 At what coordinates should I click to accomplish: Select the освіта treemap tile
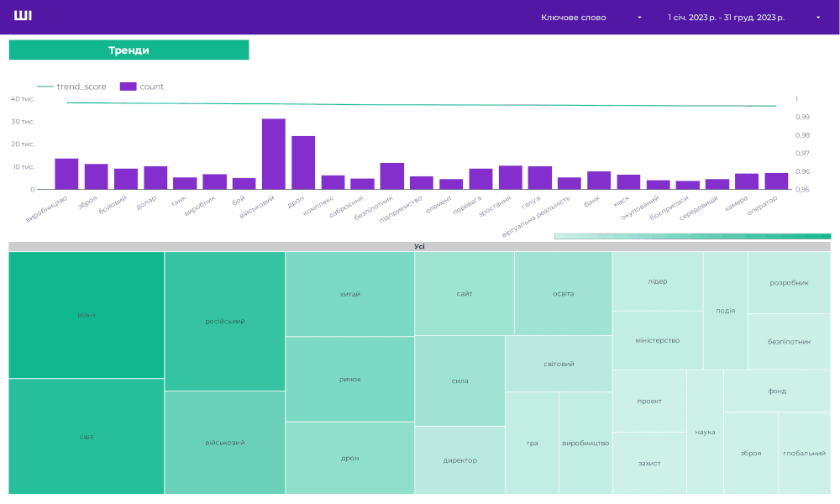pyautogui.click(x=563, y=293)
